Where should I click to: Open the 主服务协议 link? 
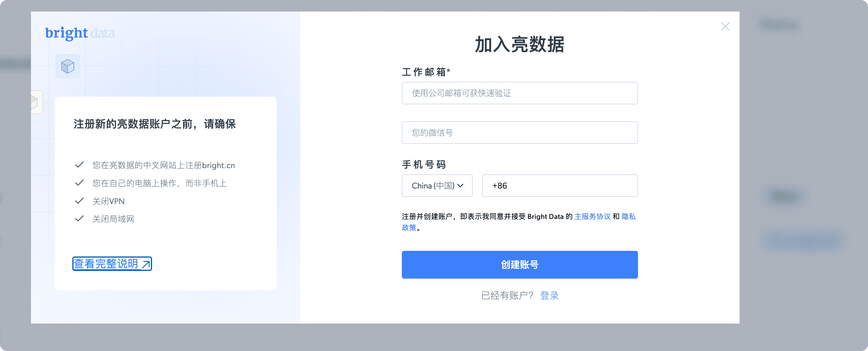tap(592, 217)
